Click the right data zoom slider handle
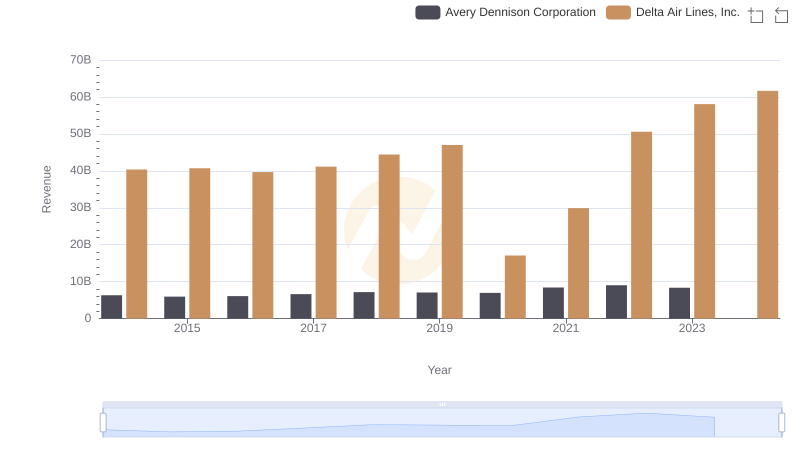The image size is (800, 461). click(x=782, y=423)
